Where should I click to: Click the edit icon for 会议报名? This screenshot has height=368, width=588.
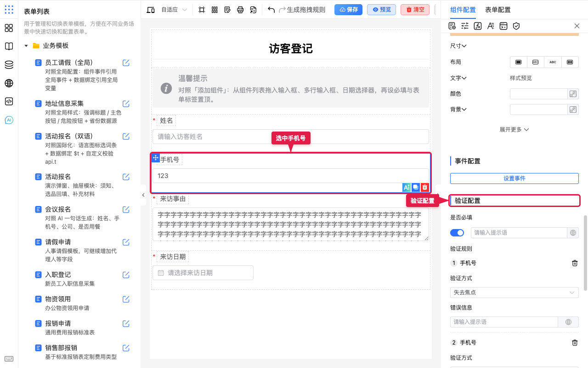point(126,209)
